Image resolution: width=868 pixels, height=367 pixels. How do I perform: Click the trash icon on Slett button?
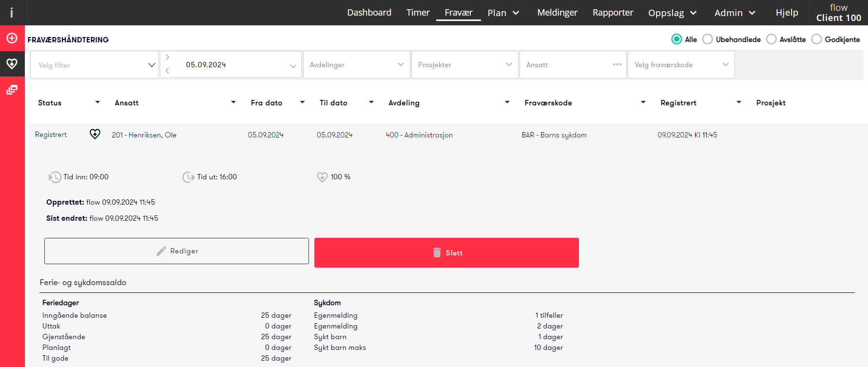[437, 252]
